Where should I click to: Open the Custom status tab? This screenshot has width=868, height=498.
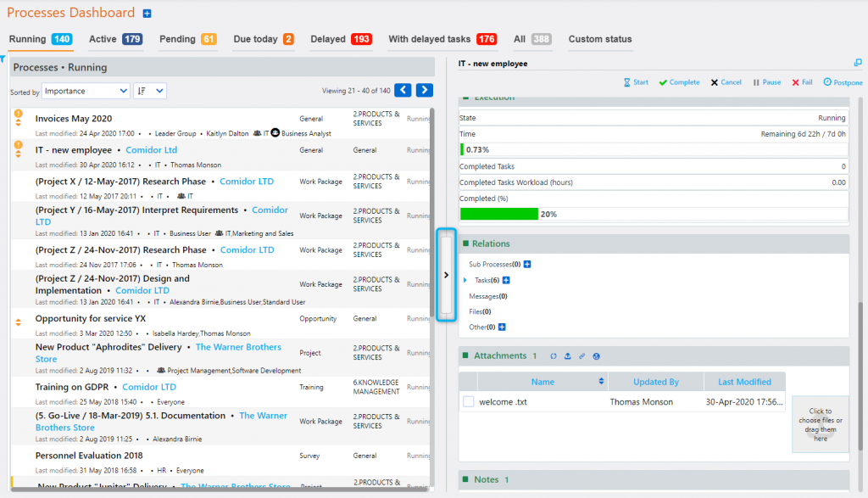tap(600, 39)
